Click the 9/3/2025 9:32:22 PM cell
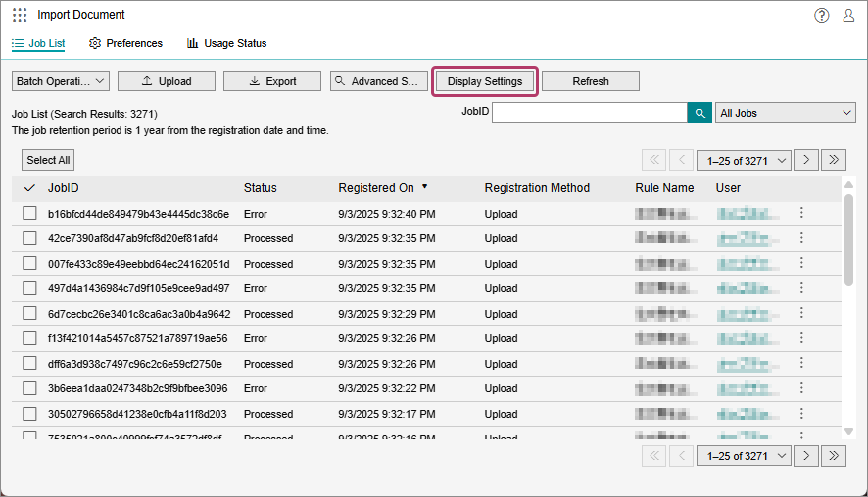The height and width of the screenshot is (497, 868). point(387,388)
